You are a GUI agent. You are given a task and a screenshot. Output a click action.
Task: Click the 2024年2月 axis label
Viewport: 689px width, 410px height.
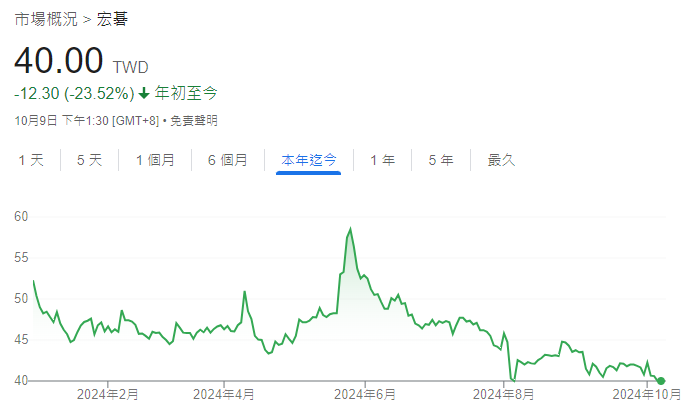point(108,394)
